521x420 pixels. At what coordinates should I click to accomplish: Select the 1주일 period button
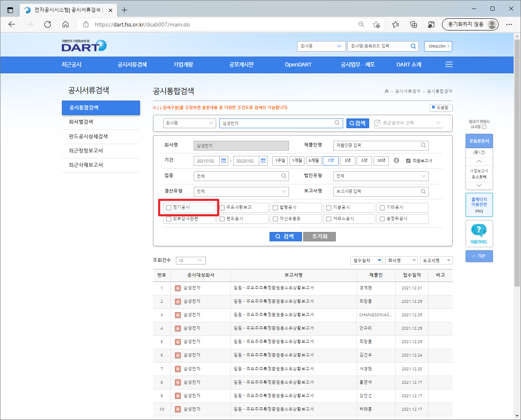tap(280, 161)
